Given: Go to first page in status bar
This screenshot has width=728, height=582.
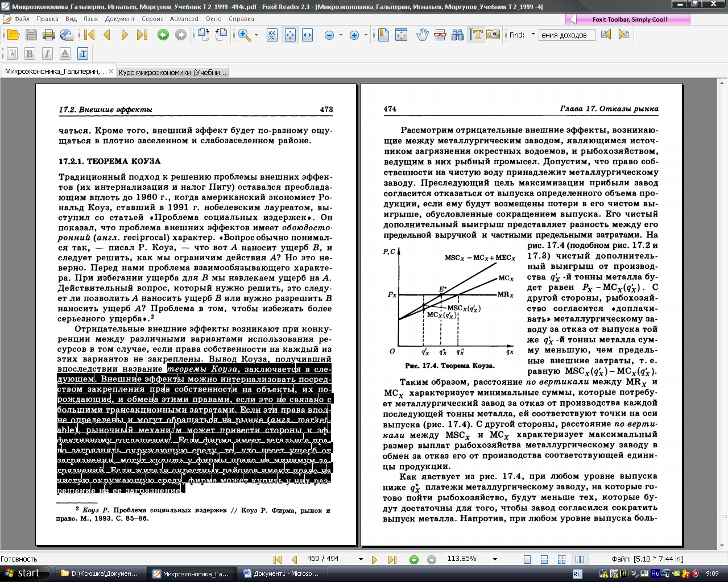Looking at the screenshot, I should pos(278,559).
